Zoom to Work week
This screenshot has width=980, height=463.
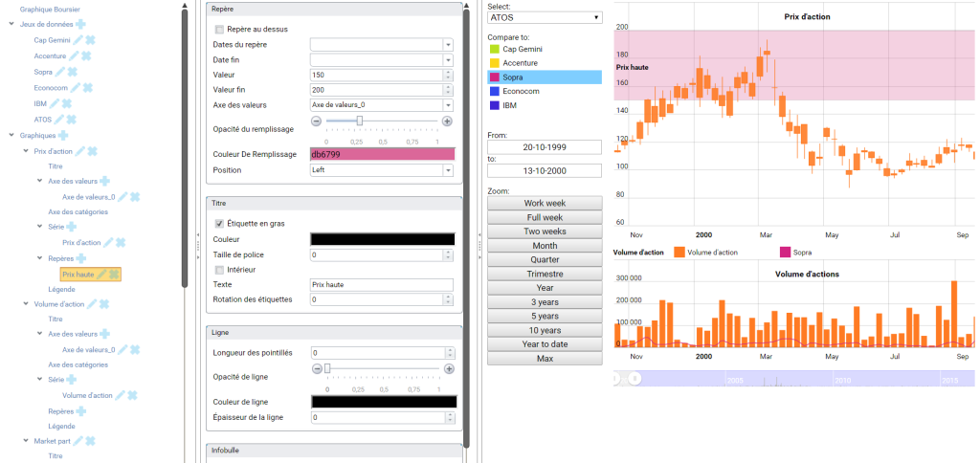click(x=545, y=203)
